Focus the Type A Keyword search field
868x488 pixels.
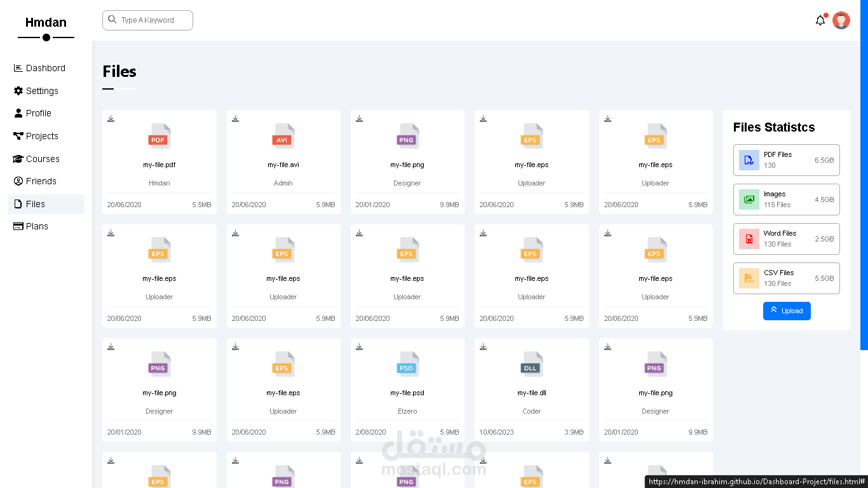147,20
